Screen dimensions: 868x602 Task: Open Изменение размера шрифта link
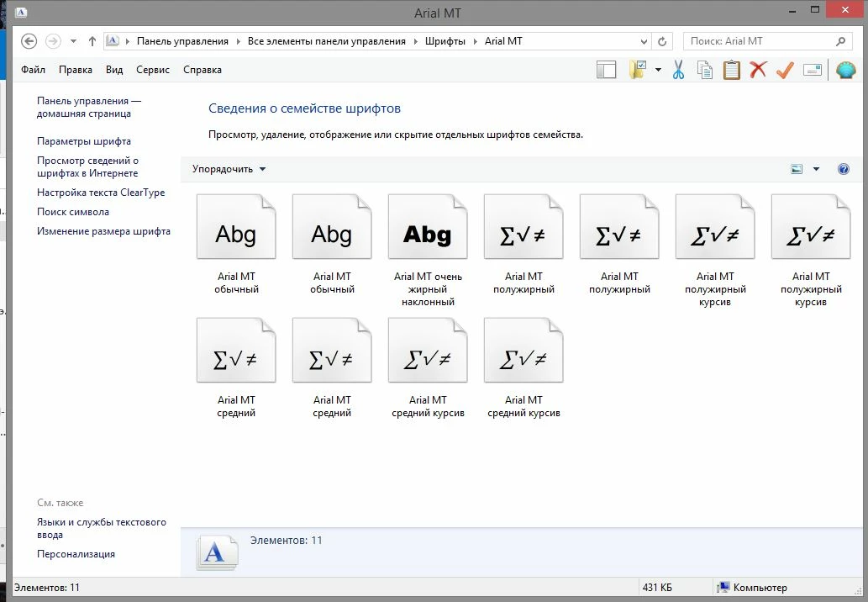[103, 231]
